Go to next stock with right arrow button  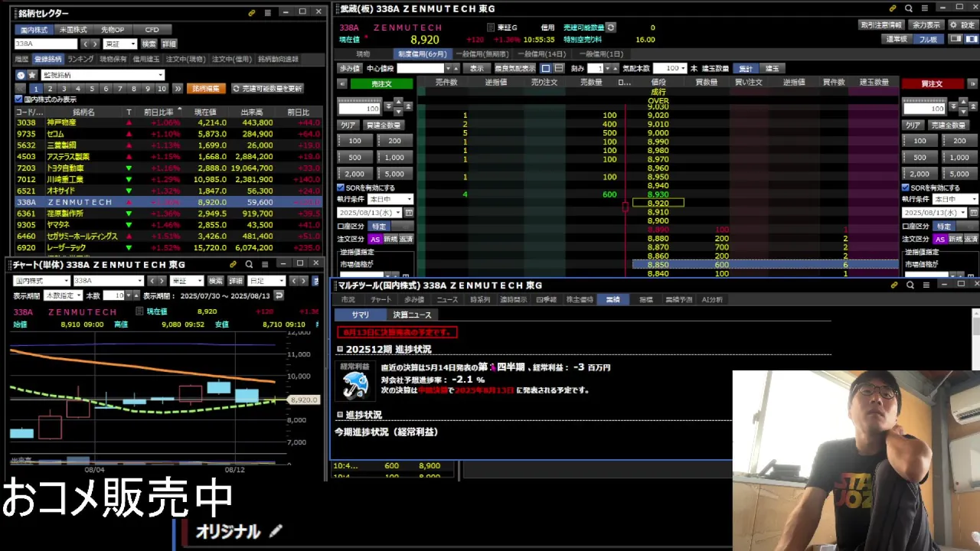click(x=95, y=44)
